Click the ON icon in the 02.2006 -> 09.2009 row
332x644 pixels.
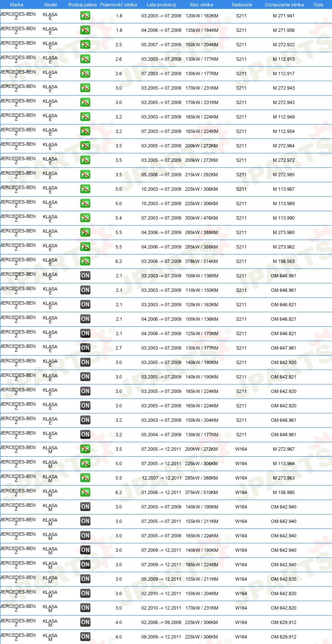pyautogui.click(x=85, y=622)
